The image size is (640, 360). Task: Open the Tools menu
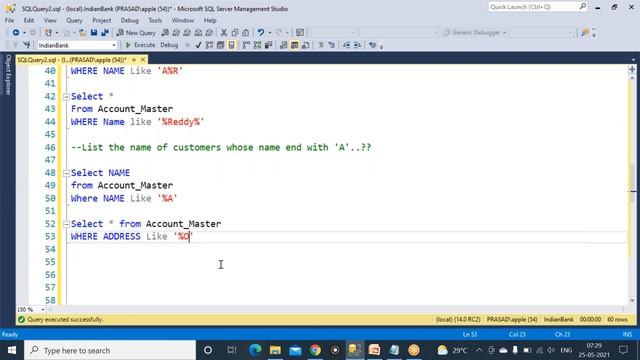(x=155, y=20)
